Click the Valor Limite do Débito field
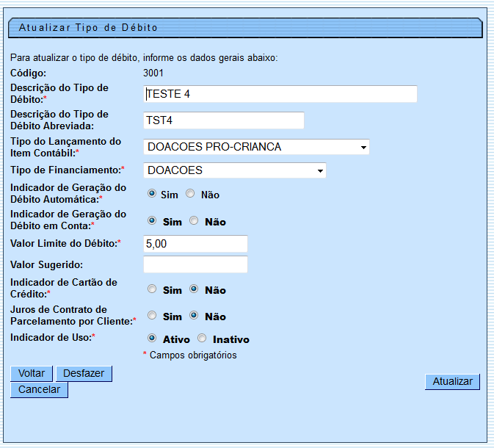 pos(195,244)
